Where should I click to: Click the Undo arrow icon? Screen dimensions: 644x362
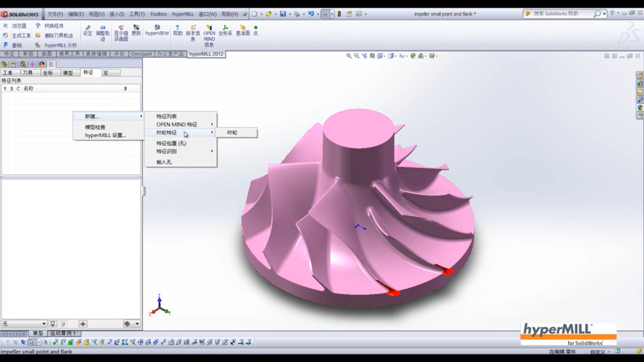click(311, 14)
